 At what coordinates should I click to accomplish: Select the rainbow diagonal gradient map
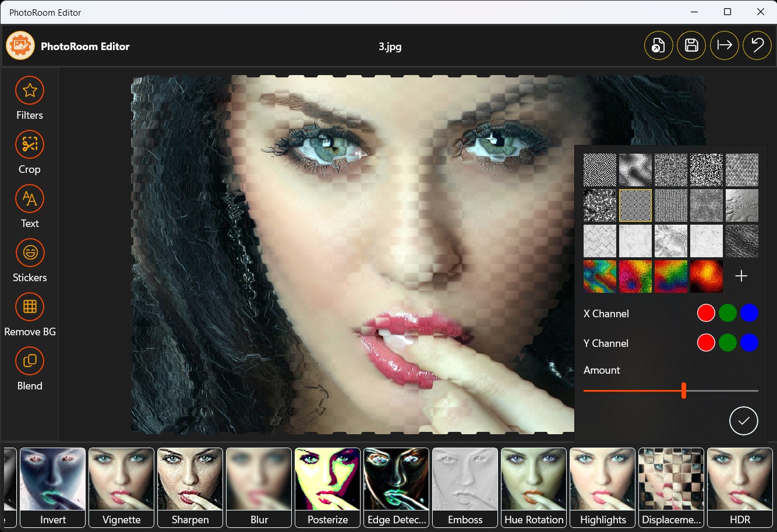pyautogui.click(x=671, y=276)
